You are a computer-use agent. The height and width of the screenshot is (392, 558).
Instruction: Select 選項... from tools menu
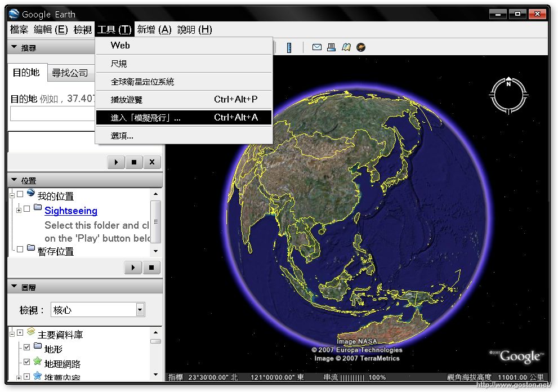(184, 136)
